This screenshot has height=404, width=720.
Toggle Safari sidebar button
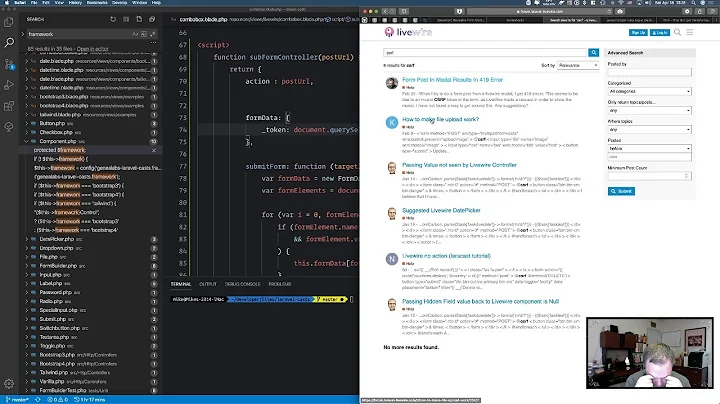404,11
